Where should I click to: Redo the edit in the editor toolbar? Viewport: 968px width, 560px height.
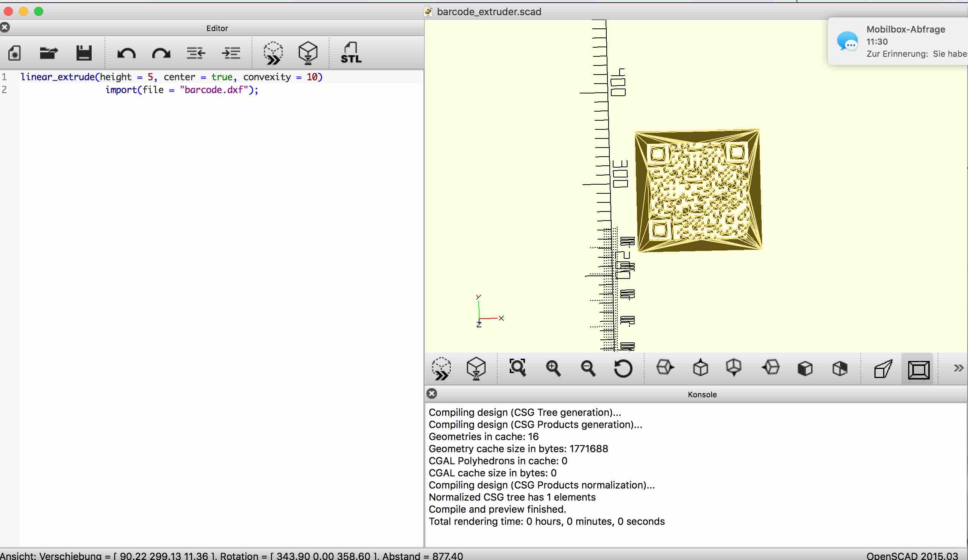[x=161, y=53]
